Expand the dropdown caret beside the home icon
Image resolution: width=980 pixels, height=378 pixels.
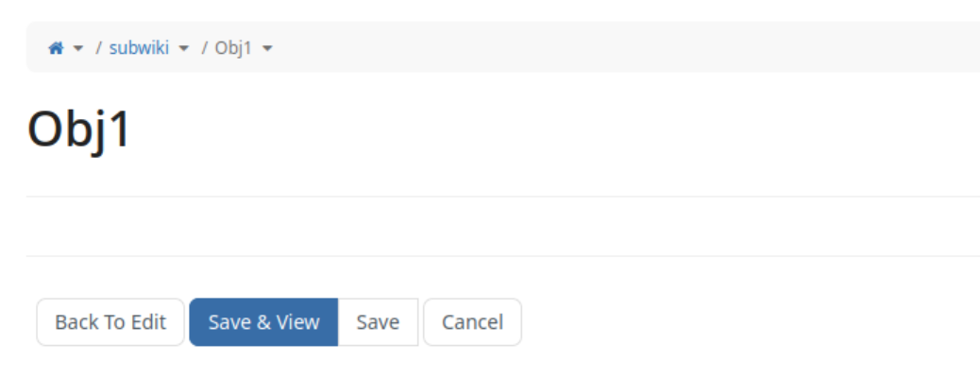78,48
